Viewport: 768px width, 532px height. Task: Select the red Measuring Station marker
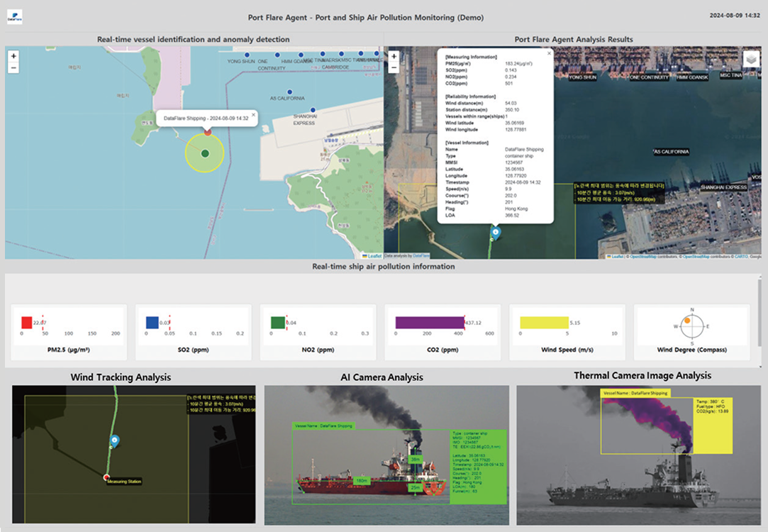(106, 477)
